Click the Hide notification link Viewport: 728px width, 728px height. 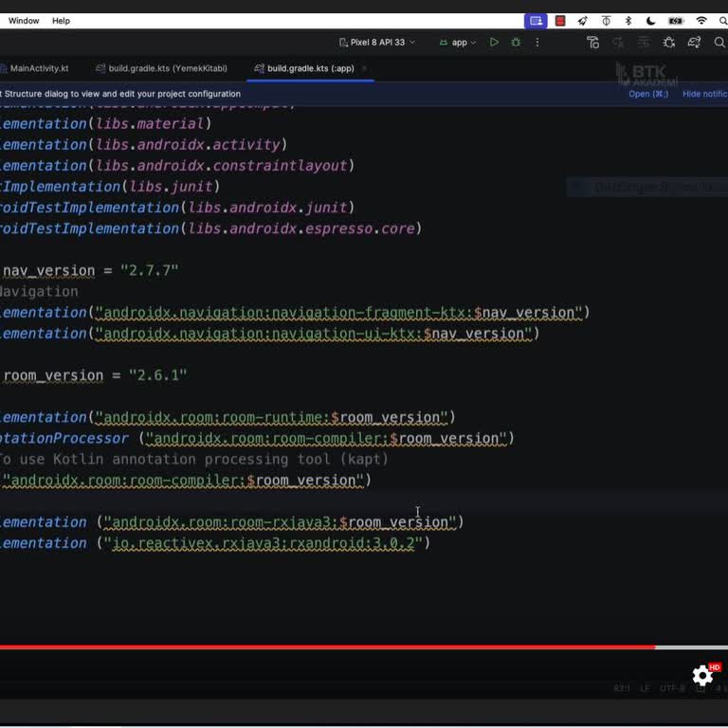[705, 94]
